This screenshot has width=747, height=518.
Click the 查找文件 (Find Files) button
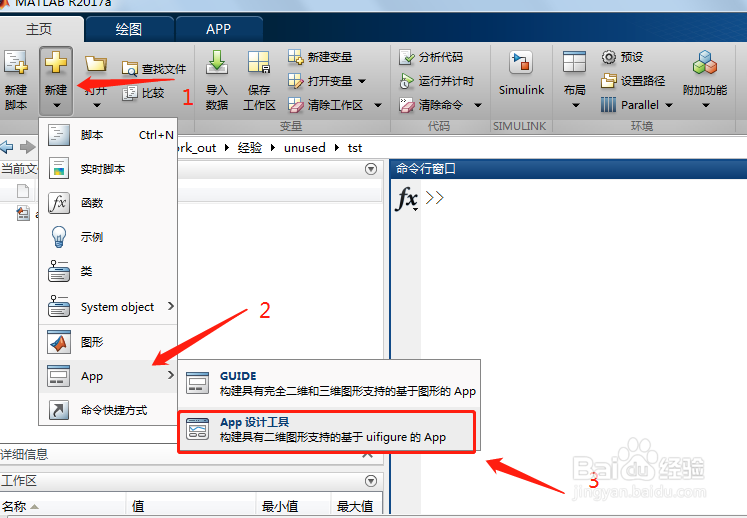point(153,69)
